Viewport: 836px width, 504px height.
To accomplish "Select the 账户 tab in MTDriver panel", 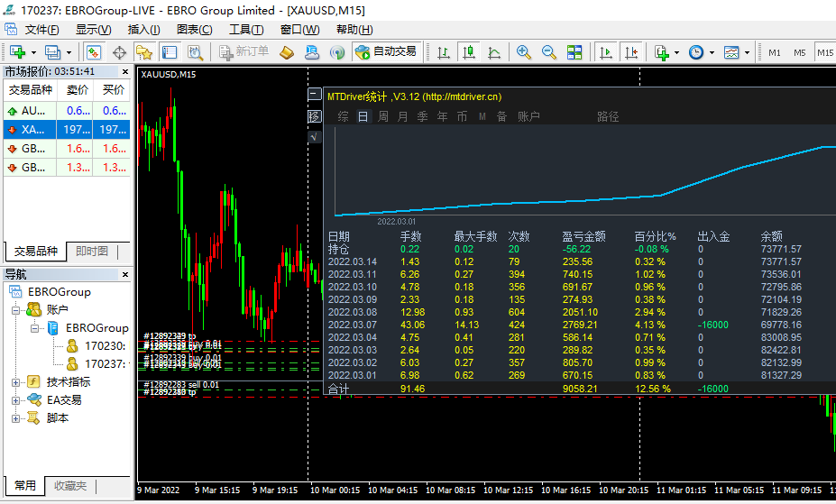I will coord(528,116).
